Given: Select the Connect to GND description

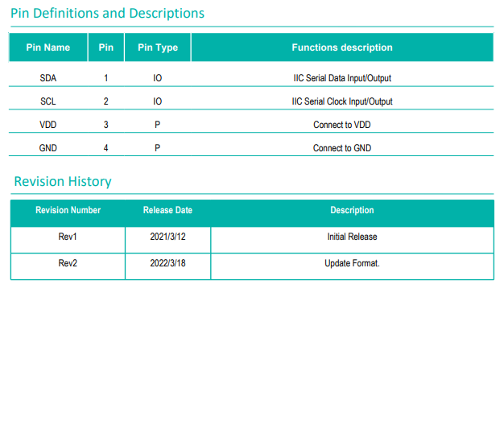Looking at the screenshot, I should point(342,148).
